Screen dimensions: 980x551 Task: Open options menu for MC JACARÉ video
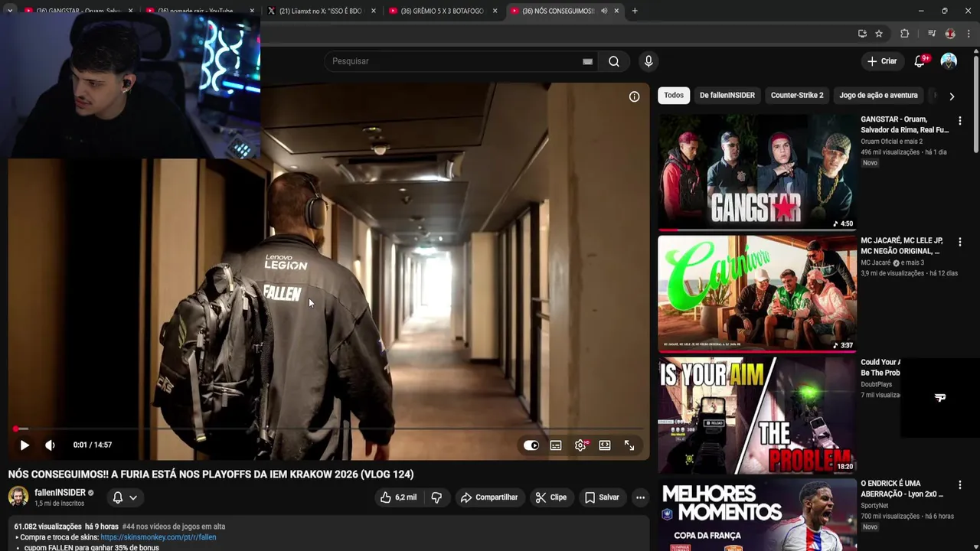pyautogui.click(x=959, y=242)
